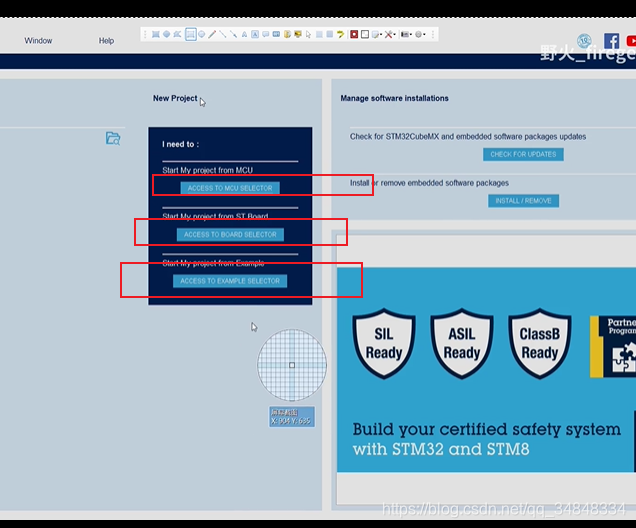Click the highlighted rectangle selection tool
This screenshot has height=528, width=636.
[x=191, y=34]
